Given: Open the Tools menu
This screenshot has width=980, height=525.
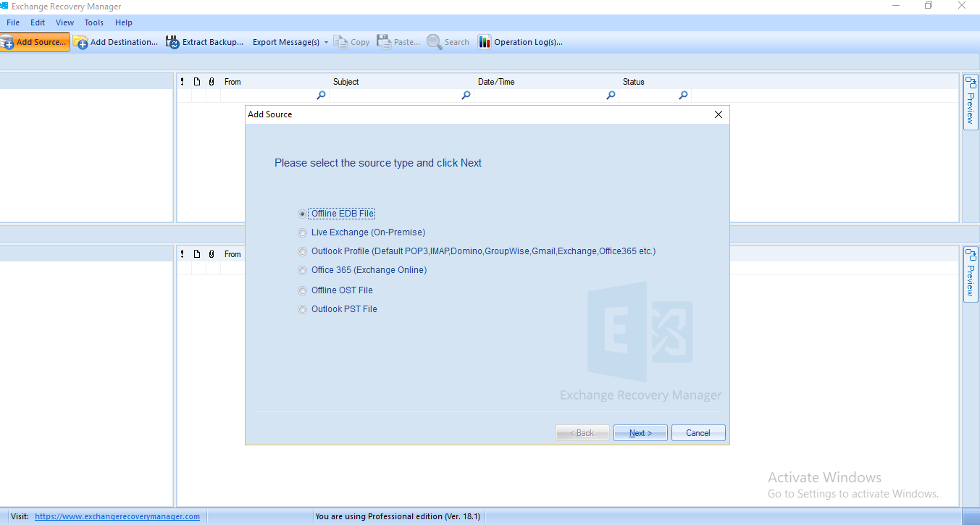Looking at the screenshot, I should pos(94,22).
